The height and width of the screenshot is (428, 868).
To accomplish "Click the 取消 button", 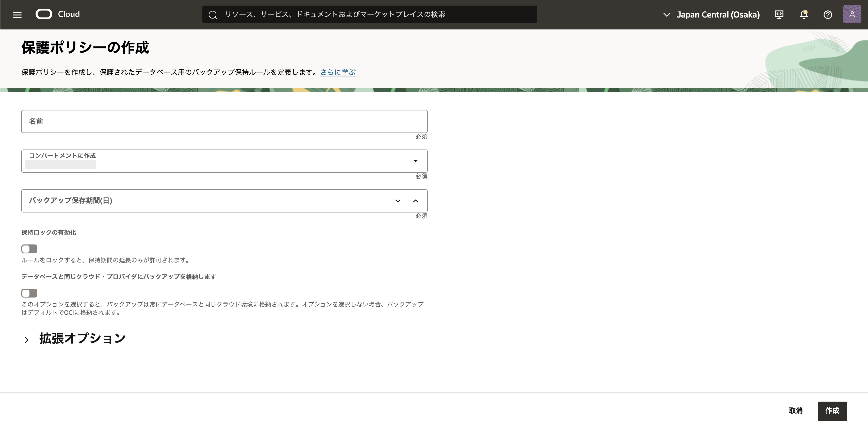I will point(796,411).
